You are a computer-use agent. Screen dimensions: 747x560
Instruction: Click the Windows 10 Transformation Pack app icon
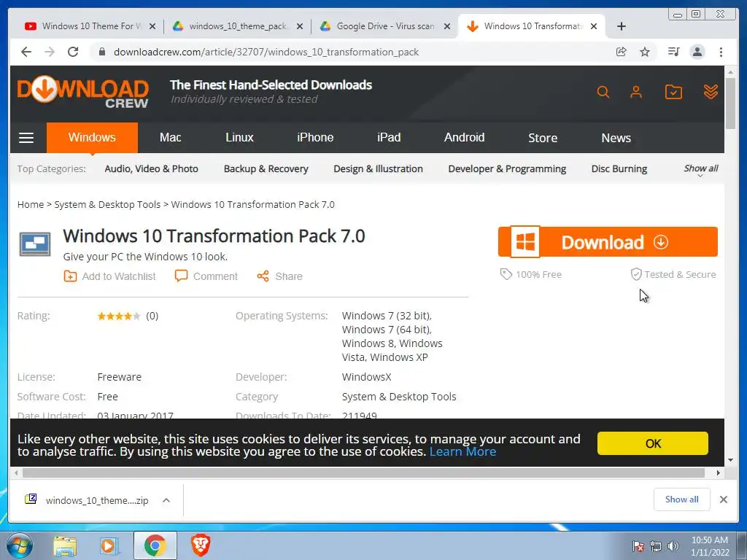(35, 244)
